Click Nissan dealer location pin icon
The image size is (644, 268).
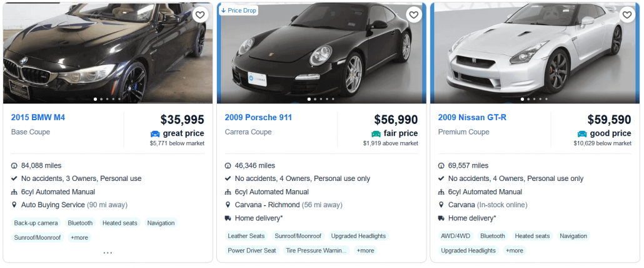tap(441, 205)
